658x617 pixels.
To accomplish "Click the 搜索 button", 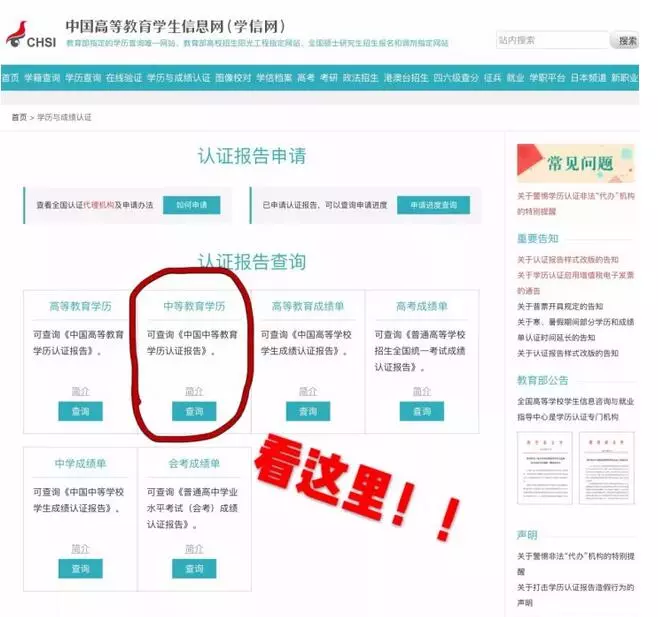I will tap(626, 40).
